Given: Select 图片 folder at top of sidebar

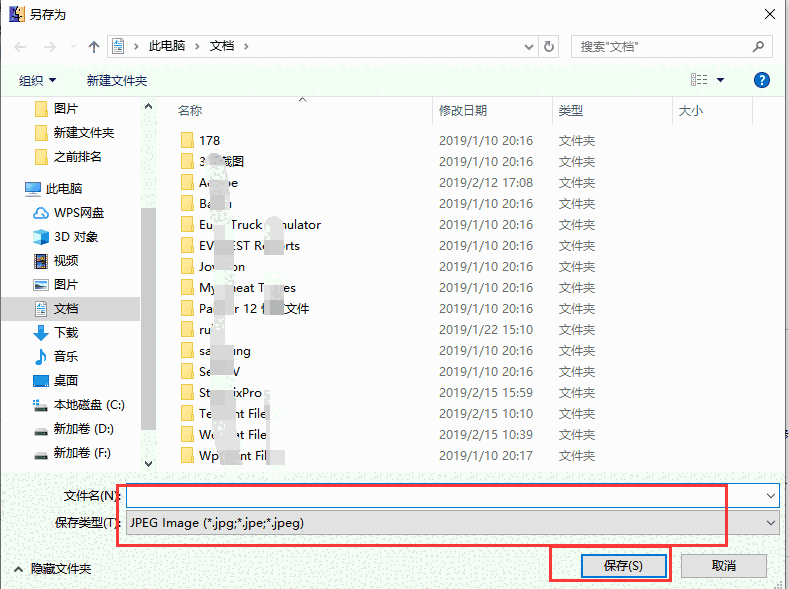Looking at the screenshot, I should pos(56,109).
